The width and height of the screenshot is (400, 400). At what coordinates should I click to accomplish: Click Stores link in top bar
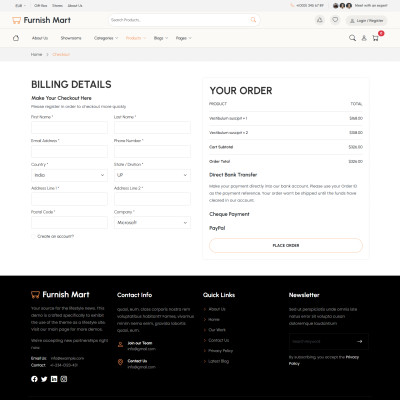coord(57,6)
